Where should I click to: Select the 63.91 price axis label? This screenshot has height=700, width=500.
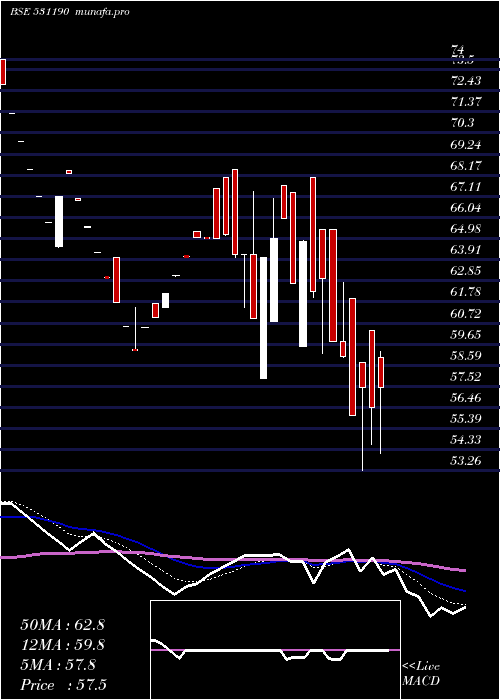coord(466,250)
